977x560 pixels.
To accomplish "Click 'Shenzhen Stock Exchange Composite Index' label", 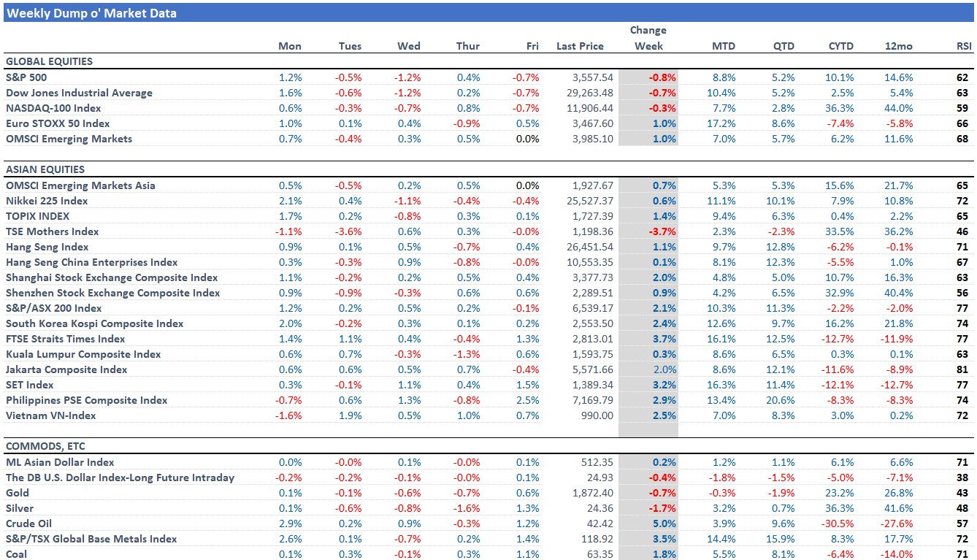I will tap(112, 293).
